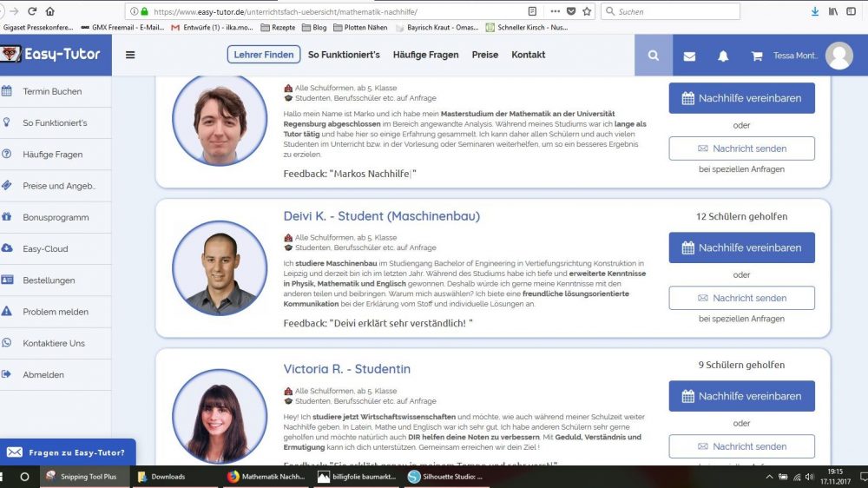Click tag icon beside Preise und Angeb.
This screenshot has height=488, width=868.
coord(7,186)
